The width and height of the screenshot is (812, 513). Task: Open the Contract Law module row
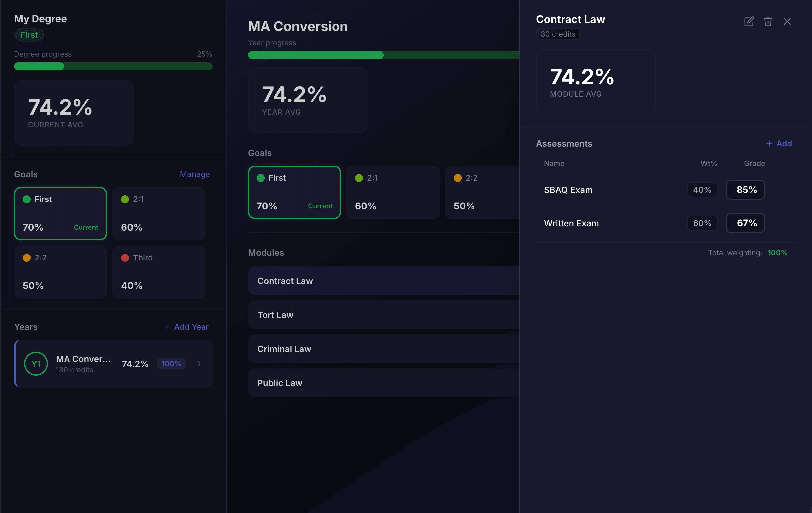point(384,281)
